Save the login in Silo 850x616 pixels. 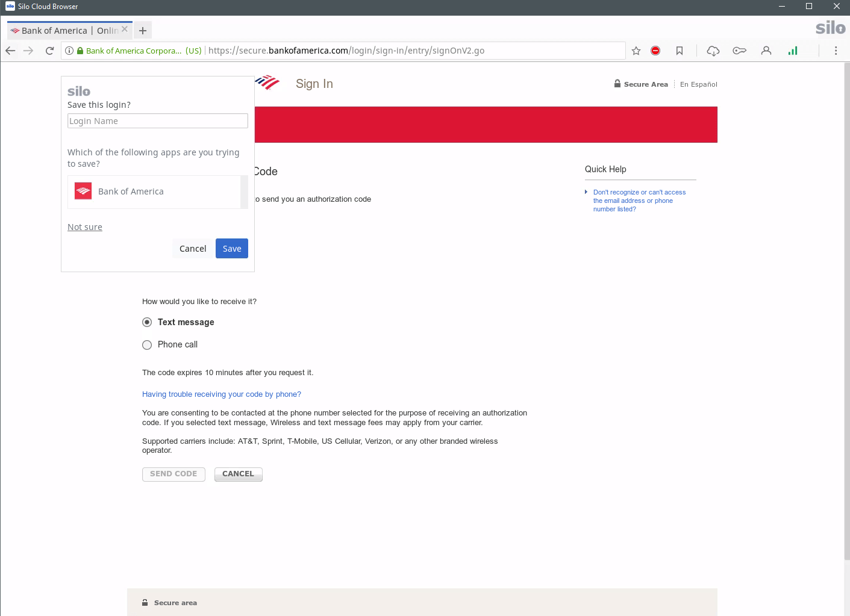232,249
